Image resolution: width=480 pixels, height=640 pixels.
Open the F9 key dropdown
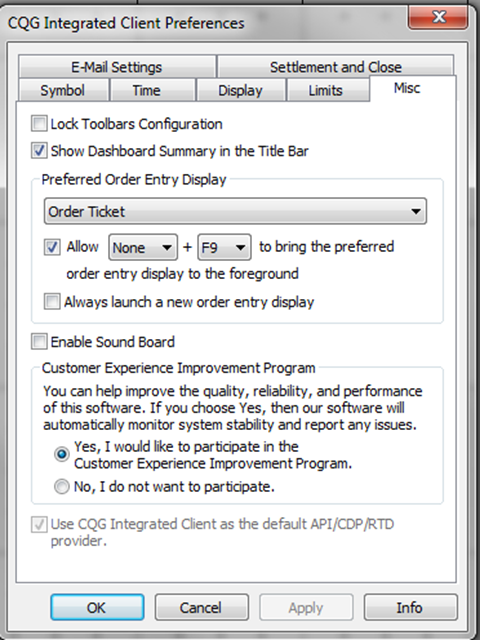tap(224, 247)
